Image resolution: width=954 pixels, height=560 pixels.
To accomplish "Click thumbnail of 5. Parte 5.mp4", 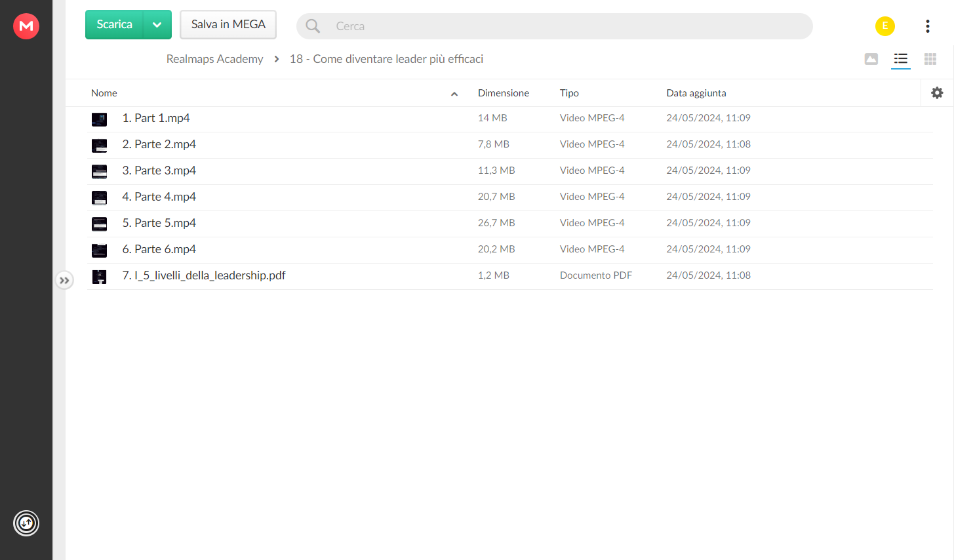I will click(99, 224).
